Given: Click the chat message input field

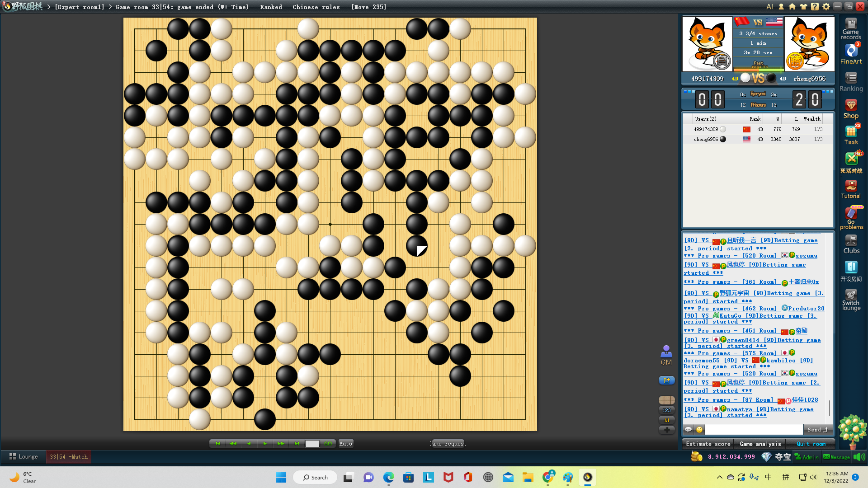Looking at the screenshot, I should (754, 430).
